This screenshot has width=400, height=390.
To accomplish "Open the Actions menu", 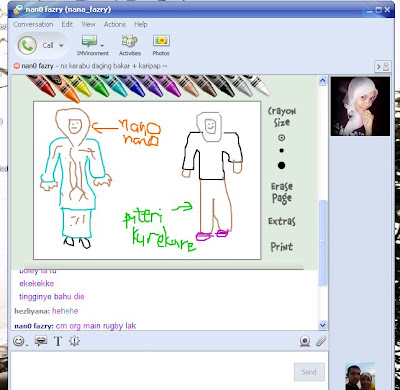I will [x=114, y=24].
